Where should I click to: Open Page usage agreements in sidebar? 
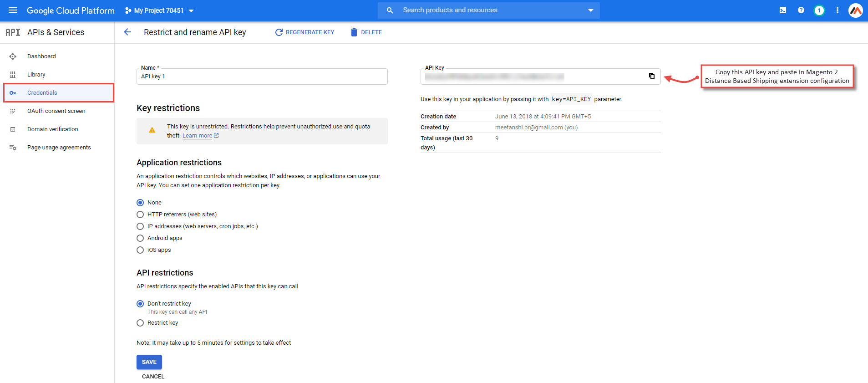59,148
